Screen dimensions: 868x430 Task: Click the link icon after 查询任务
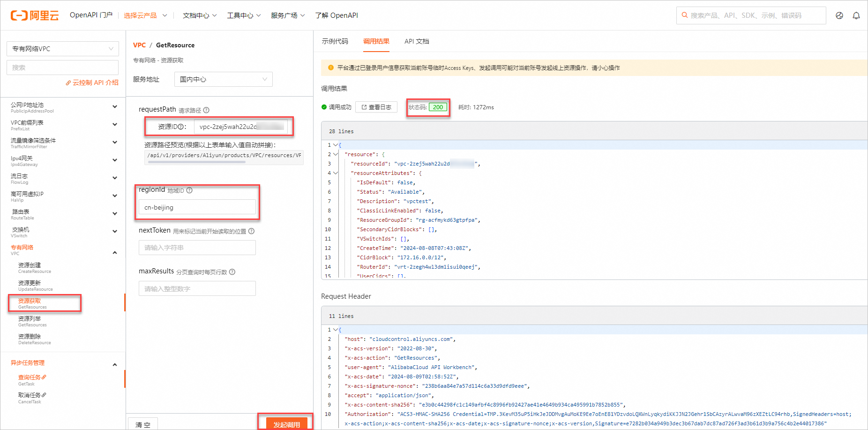point(44,377)
